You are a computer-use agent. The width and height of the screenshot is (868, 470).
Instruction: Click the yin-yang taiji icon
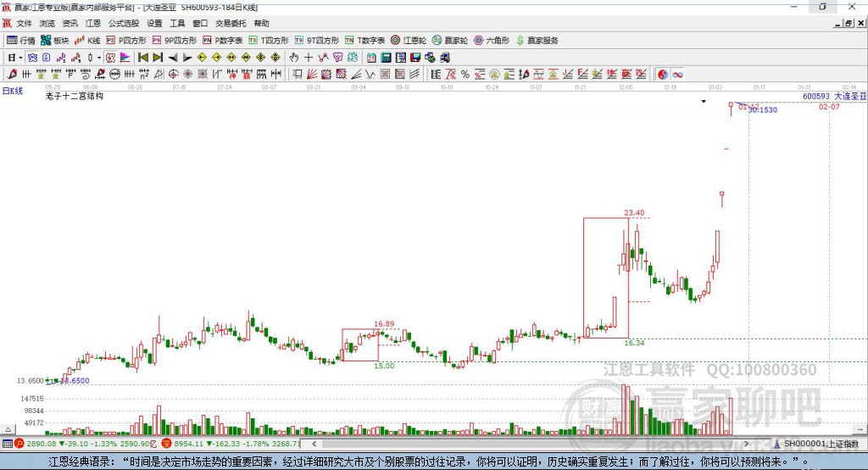click(663, 75)
